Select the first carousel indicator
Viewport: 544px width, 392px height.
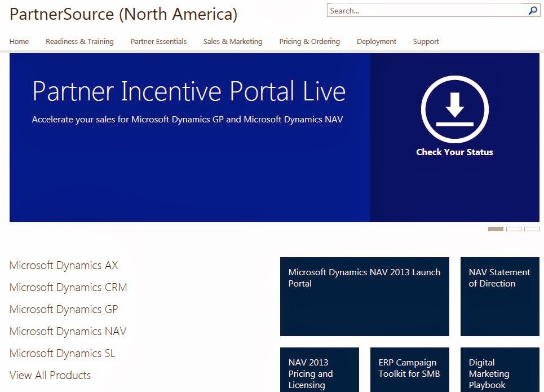496,228
